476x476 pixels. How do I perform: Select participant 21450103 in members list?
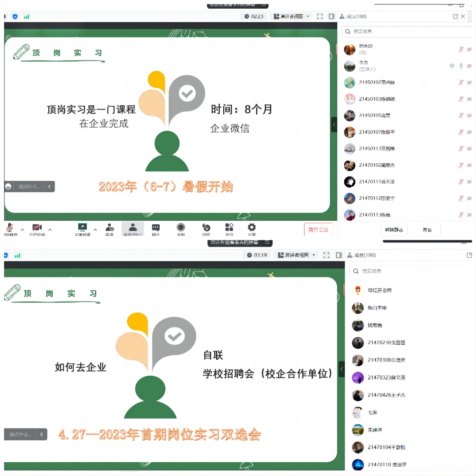[x=377, y=99]
